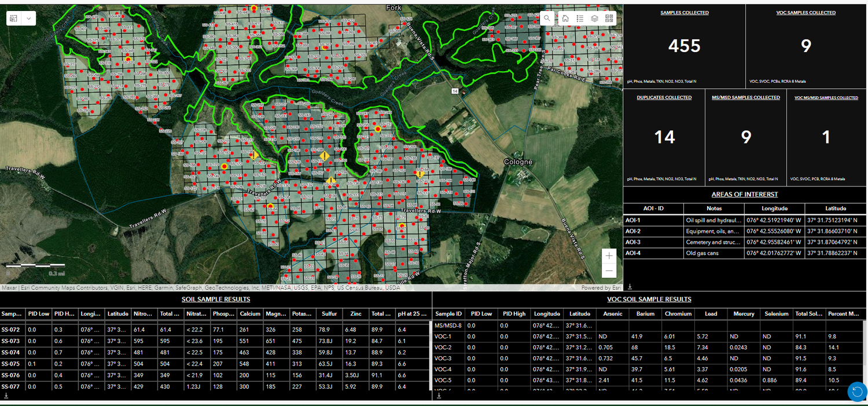Viewport: 868px width, 406px height.
Task: Open the basemap gallery
Action: (x=609, y=18)
